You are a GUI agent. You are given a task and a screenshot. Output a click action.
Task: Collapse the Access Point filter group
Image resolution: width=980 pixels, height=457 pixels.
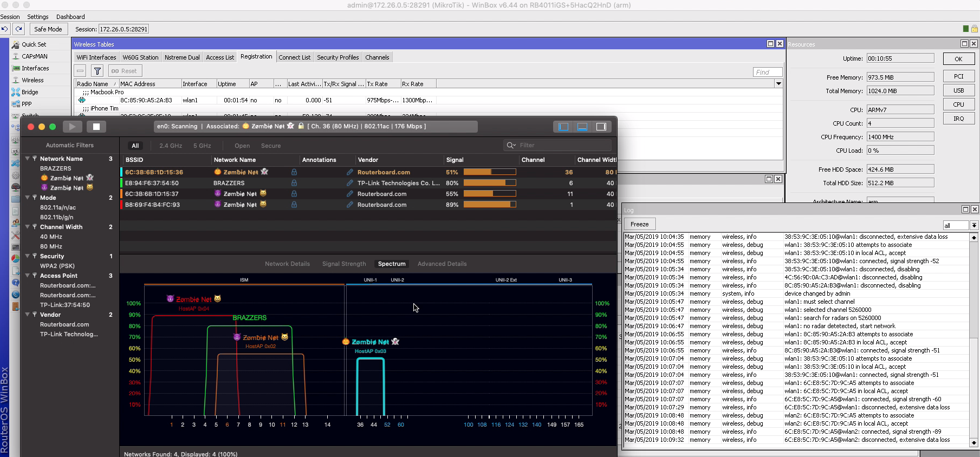pos(28,276)
